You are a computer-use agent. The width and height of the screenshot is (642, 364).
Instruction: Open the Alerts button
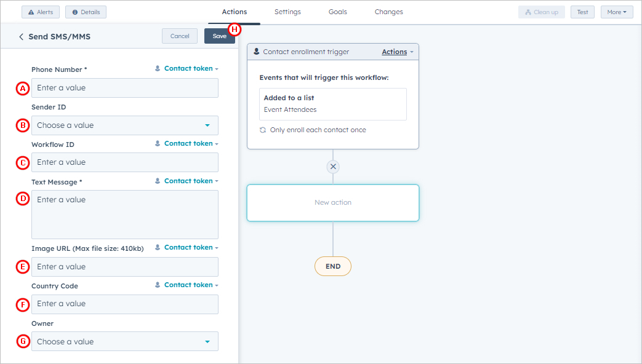coord(41,12)
